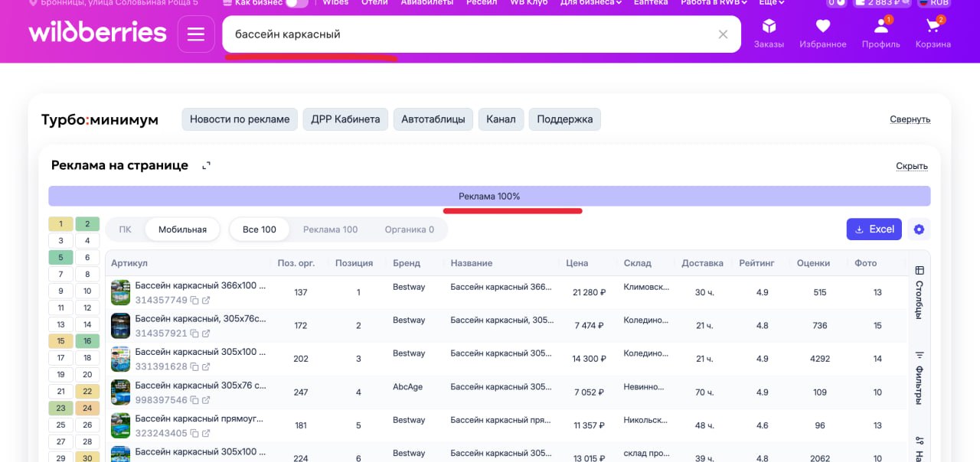Select the Реклама 100 filter tab
980x462 pixels.
331,229
